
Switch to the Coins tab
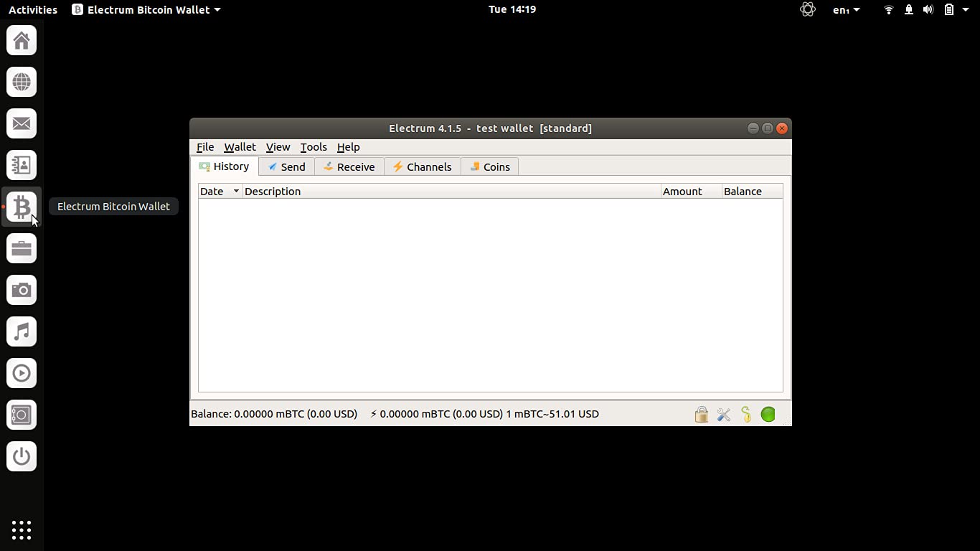coord(490,167)
